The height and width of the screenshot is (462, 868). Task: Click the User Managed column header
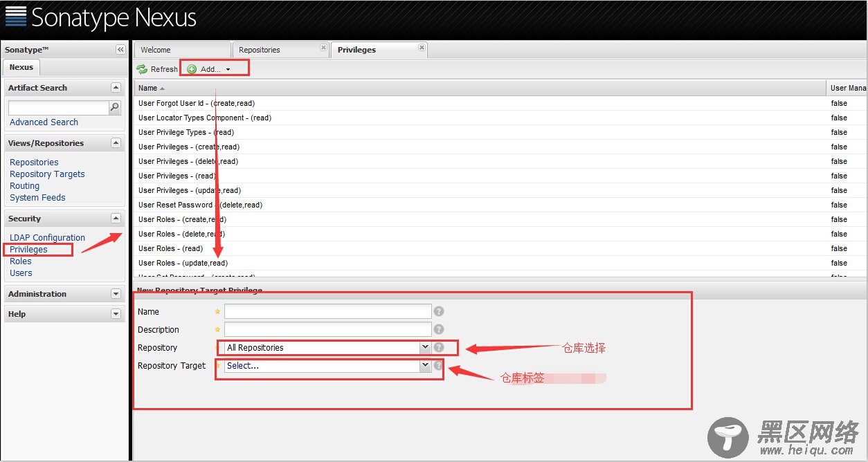[x=847, y=89]
